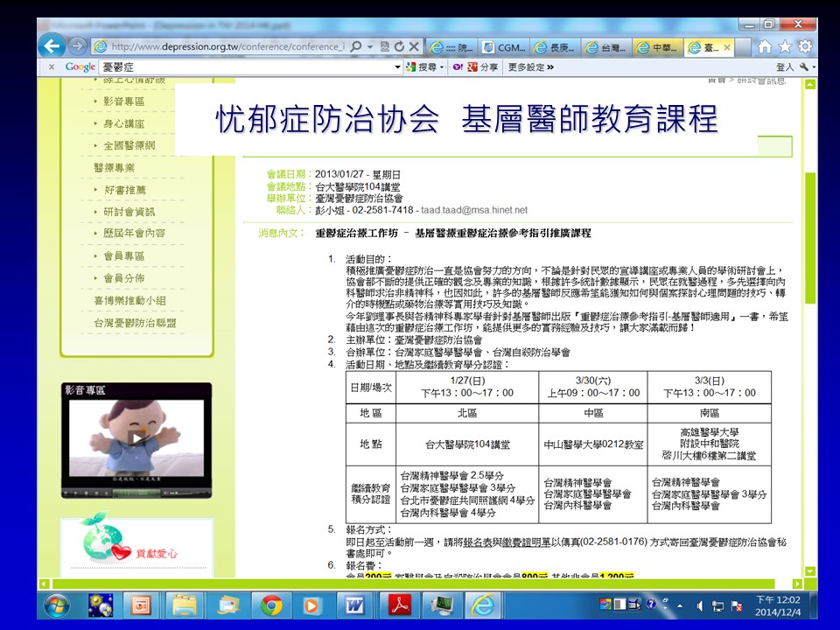Expand the Google search box dropdown arrow
The image size is (840, 630).
click(397, 67)
